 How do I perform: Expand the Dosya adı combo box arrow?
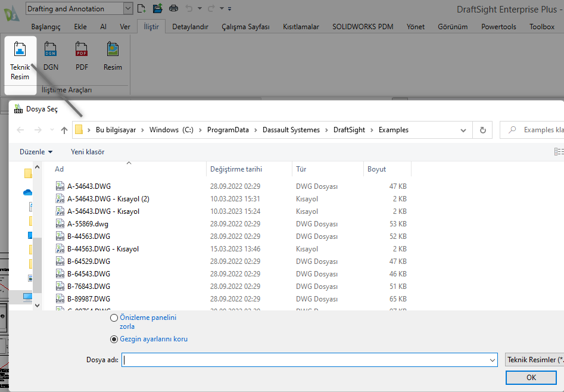[492, 360]
